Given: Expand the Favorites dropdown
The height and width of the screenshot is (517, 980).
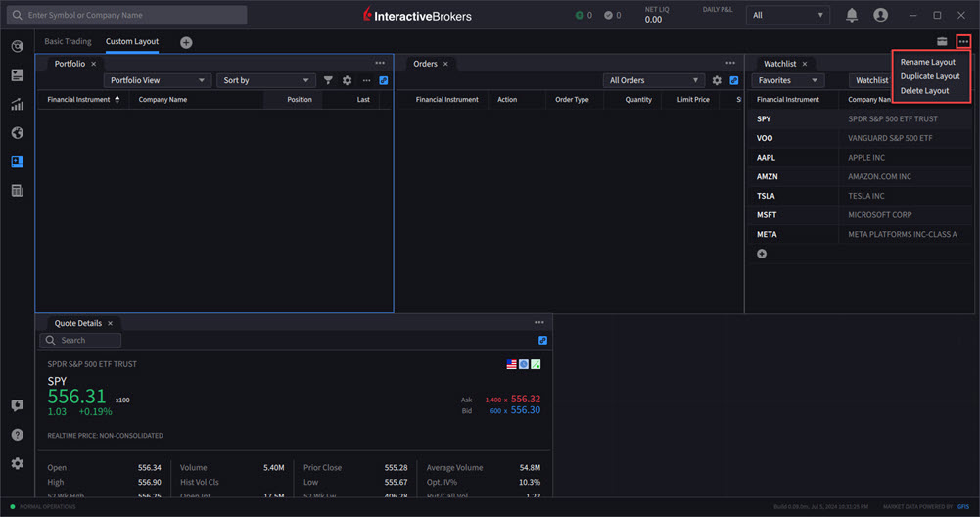Looking at the screenshot, I should point(787,80).
